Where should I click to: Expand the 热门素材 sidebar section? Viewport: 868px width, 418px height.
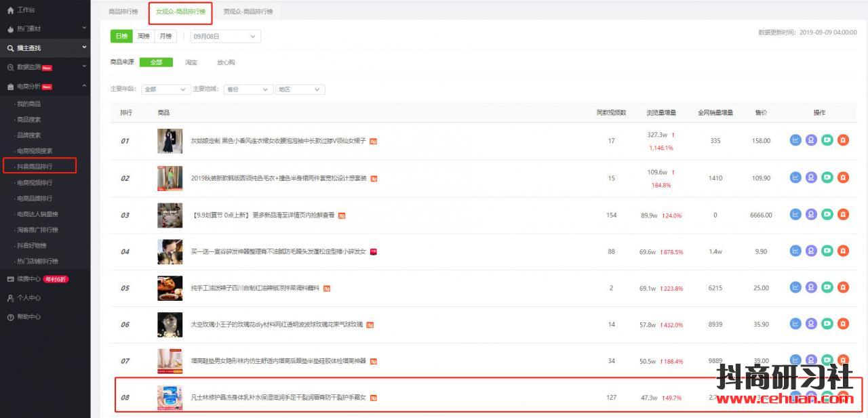45,28
